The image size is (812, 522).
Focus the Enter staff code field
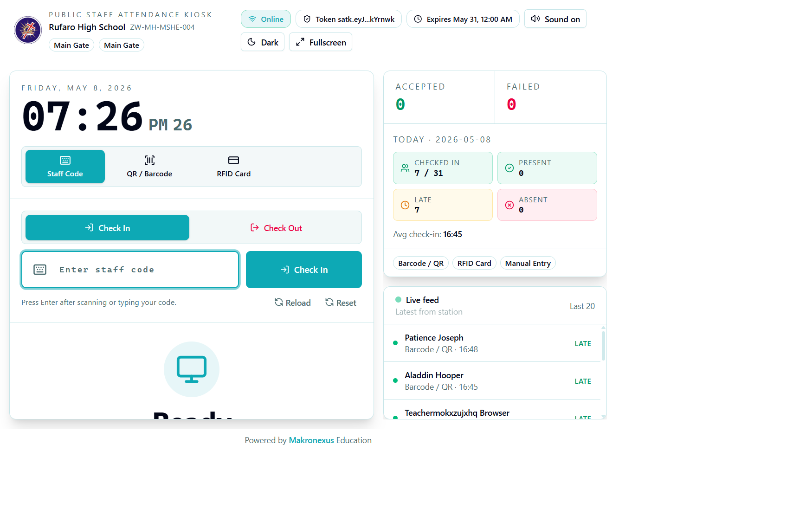pos(130,270)
